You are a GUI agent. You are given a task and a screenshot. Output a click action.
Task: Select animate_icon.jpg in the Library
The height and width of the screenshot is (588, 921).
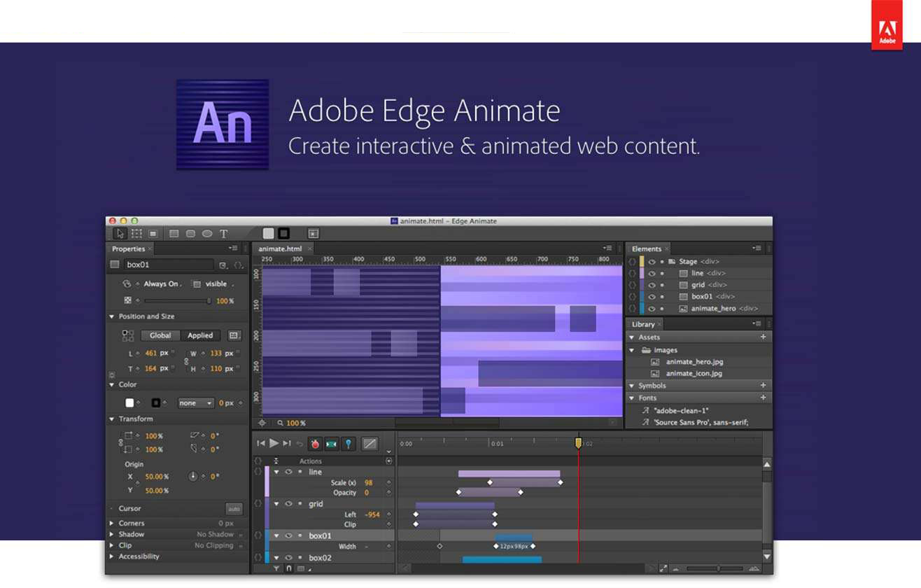point(694,374)
